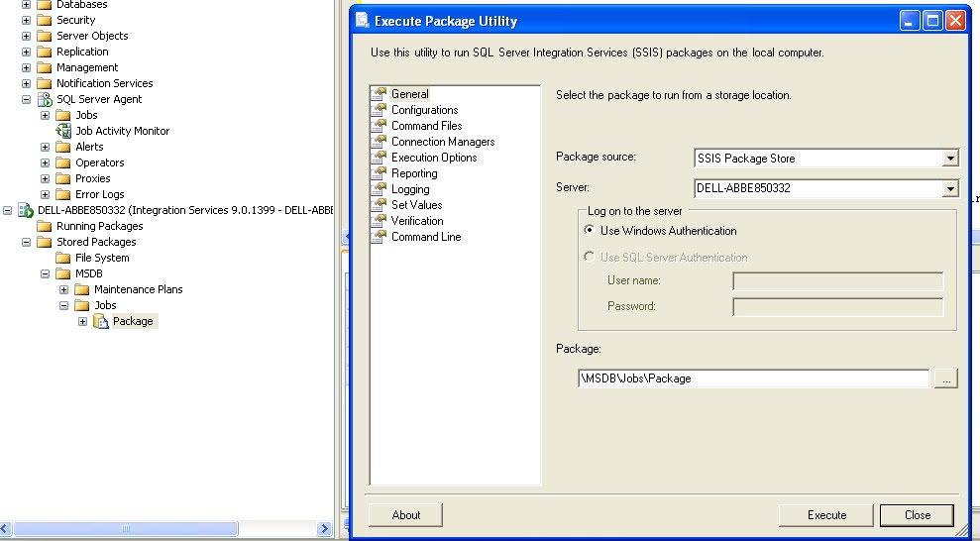980x541 pixels.
Task: Collapse the DELL-ABBE850332 Integration Services node
Action: 8,210
